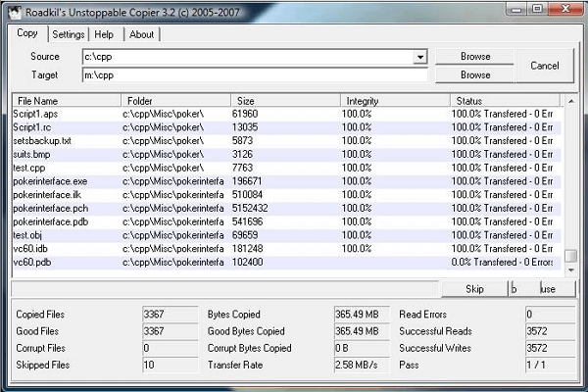Maximize the Unstoppable Copier window

pos(539,9)
